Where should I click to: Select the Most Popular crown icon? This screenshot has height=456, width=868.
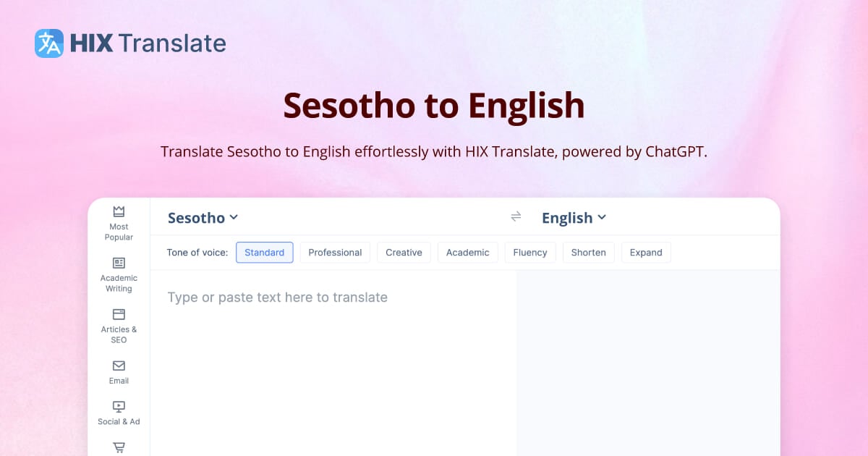click(x=118, y=211)
